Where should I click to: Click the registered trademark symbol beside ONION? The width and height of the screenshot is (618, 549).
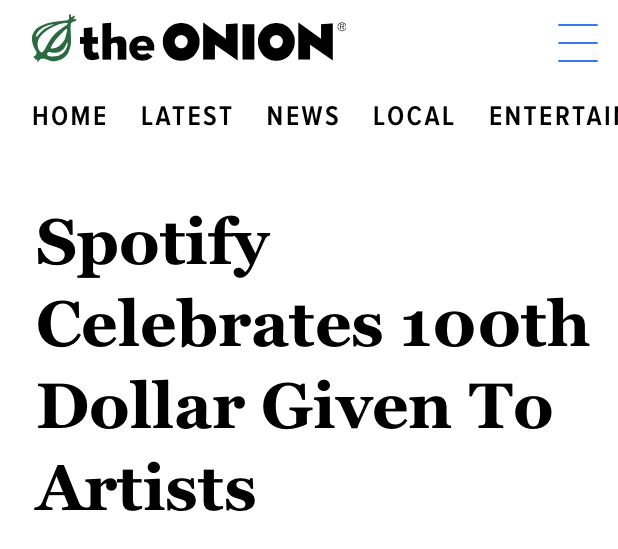click(x=341, y=27)
